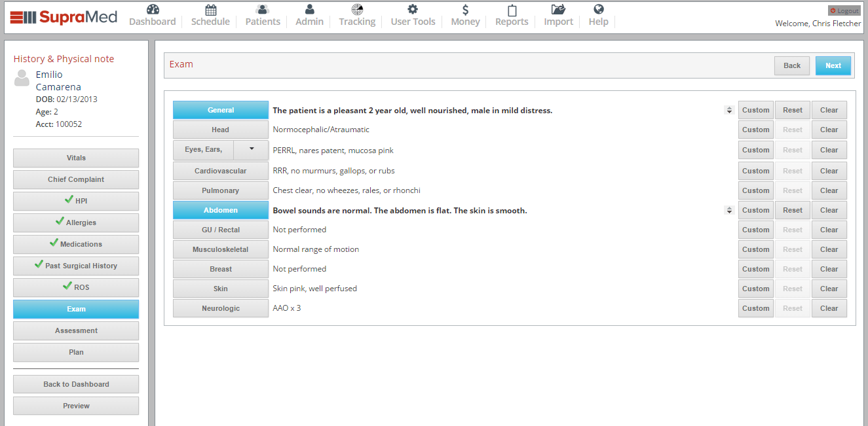This screenshot has width=868, height=426.
Task: Open the User Tools gear icon
Action: coord(413,10)
